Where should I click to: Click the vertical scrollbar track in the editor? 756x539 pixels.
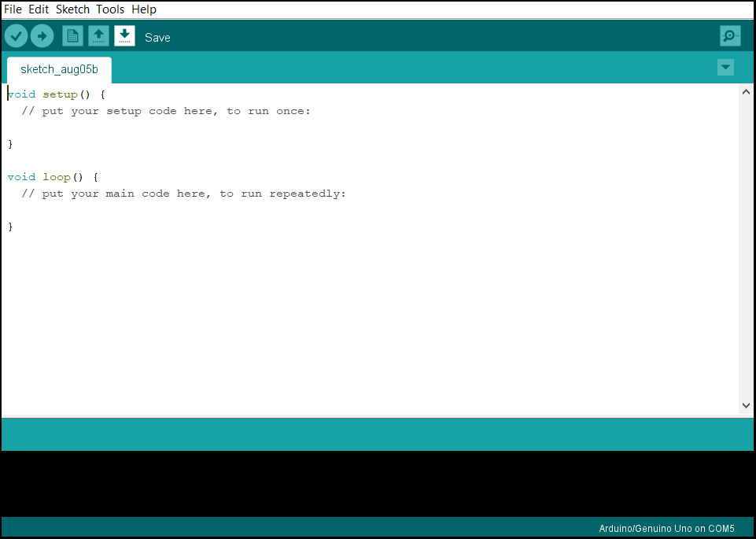[746, 252]
